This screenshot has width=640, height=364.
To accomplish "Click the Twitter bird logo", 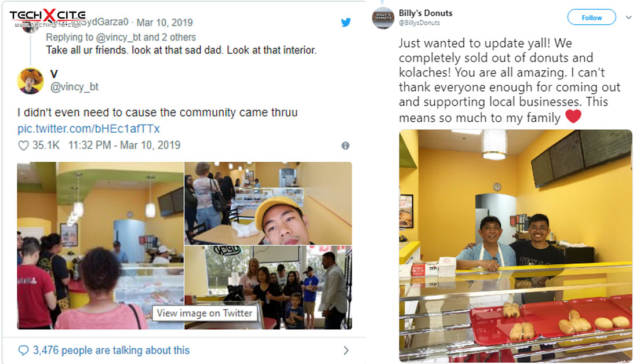I will pos(346,22).
